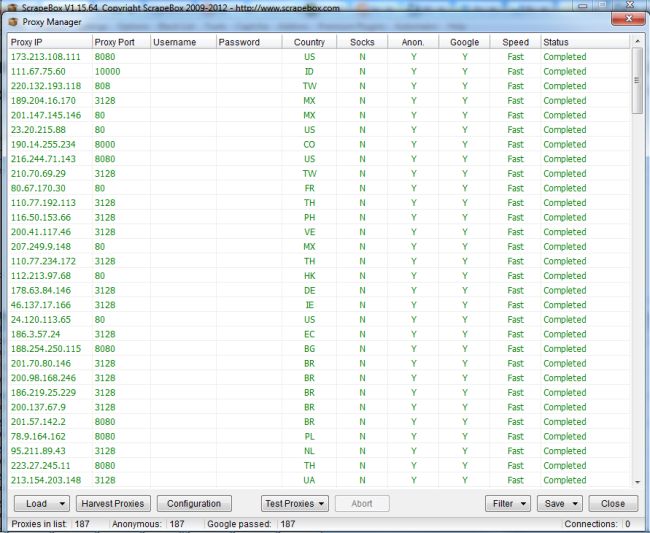Viewport: 650px width, 533px height.
Task: Select proxy row 188.254.250.115
Action: [x=319, y=349]
